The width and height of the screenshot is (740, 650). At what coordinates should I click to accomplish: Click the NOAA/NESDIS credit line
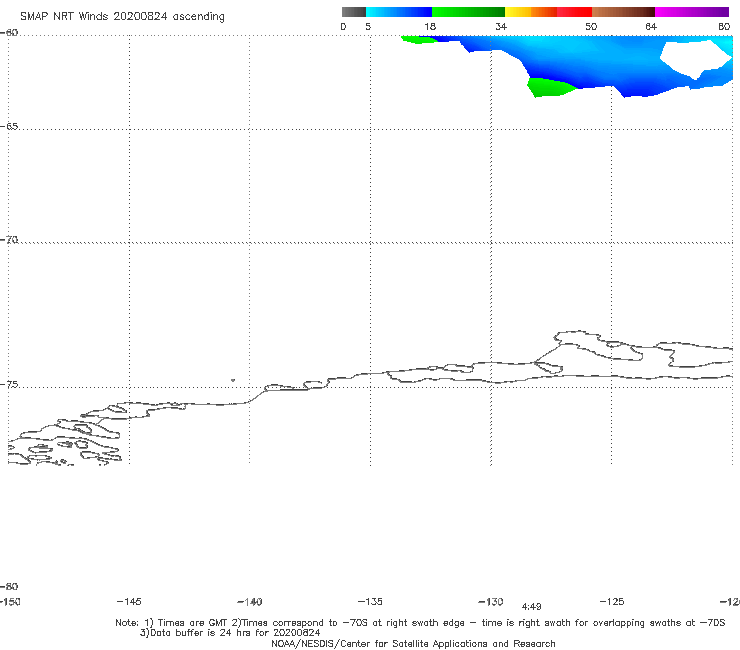413,643
